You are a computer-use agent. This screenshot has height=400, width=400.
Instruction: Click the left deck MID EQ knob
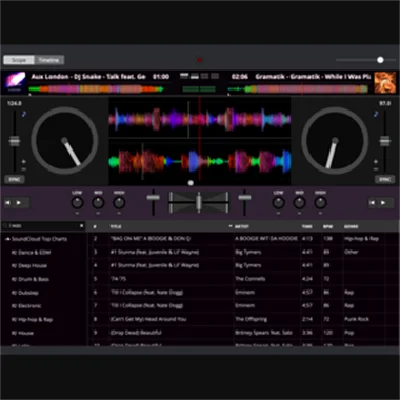tap(98, 202)
